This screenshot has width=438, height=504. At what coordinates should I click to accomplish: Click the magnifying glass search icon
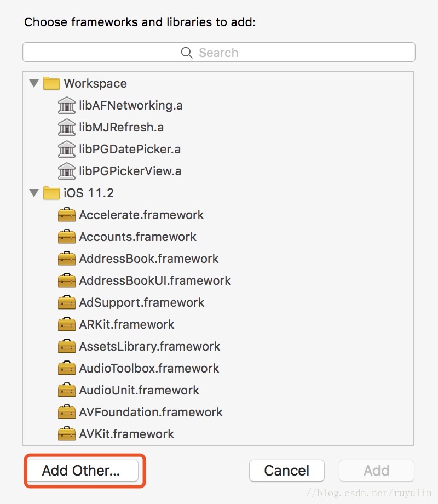(187, 53)
